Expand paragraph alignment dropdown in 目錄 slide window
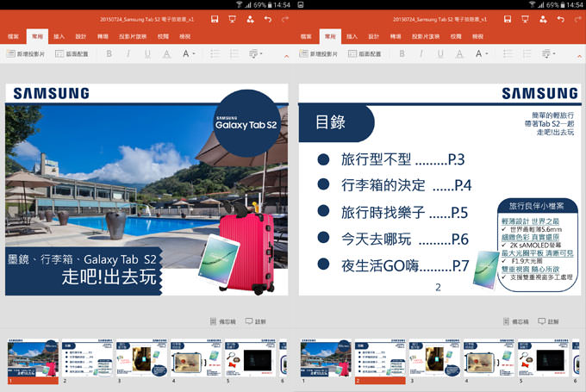586x392 pixels. 550,53
